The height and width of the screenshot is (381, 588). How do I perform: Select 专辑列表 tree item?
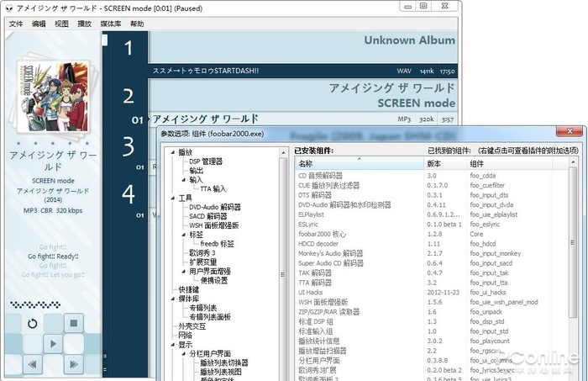pyautogui.click(x=203, y=308)
